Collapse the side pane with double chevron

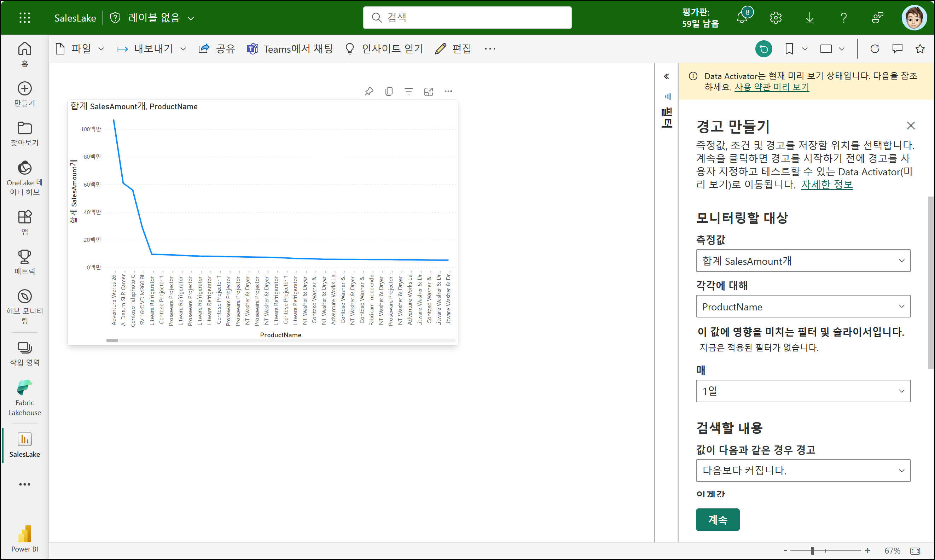tap(666, 77)
